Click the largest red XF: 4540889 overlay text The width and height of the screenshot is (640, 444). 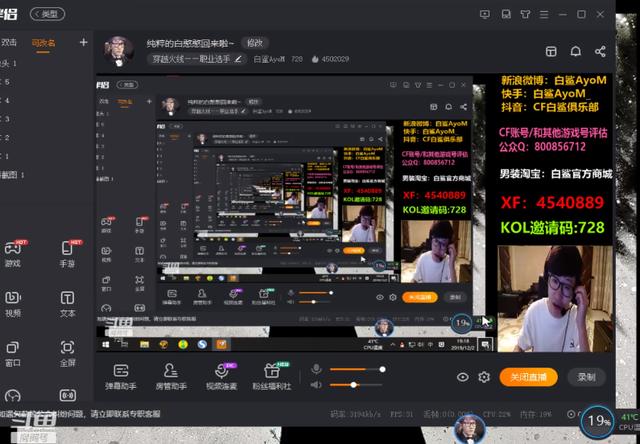click(x=552, y=202)
